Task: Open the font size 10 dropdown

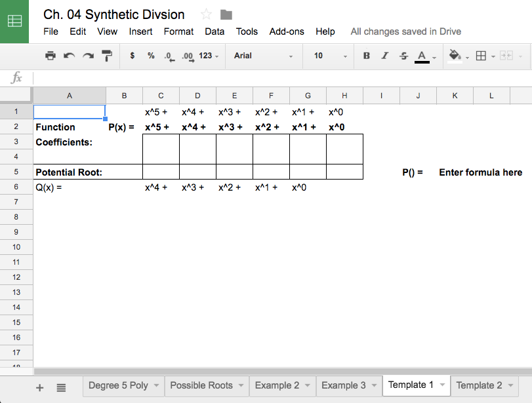Action: click(x=330, y=56)
